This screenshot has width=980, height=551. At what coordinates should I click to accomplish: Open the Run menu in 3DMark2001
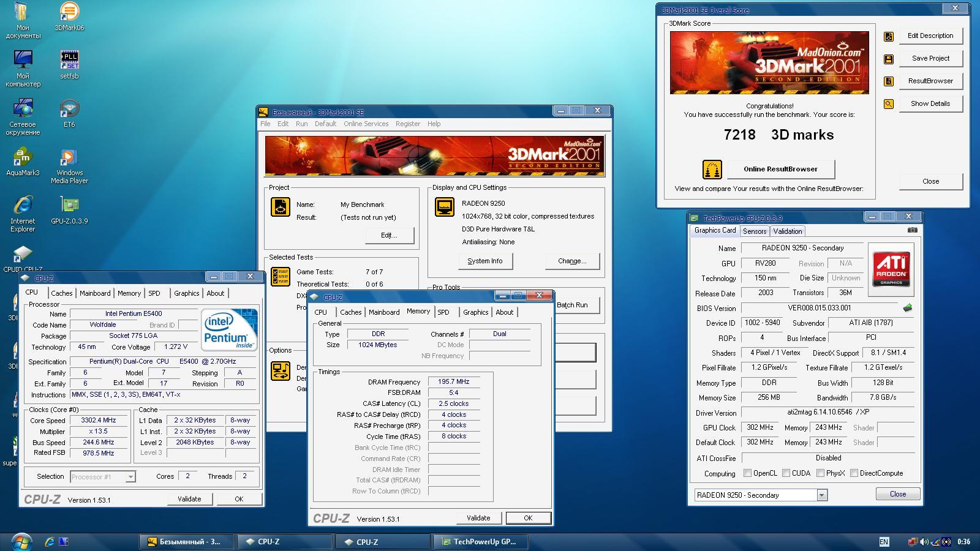click(x=301, y=124)
